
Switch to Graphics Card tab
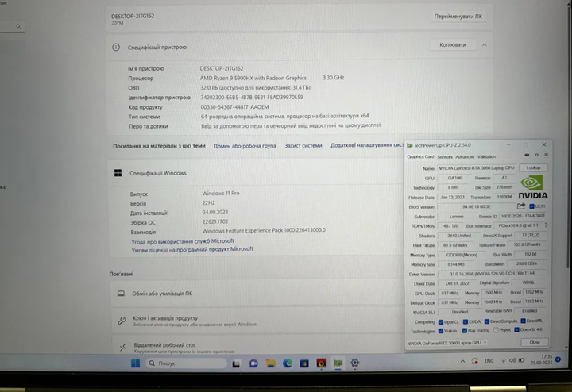pos(420,156)
